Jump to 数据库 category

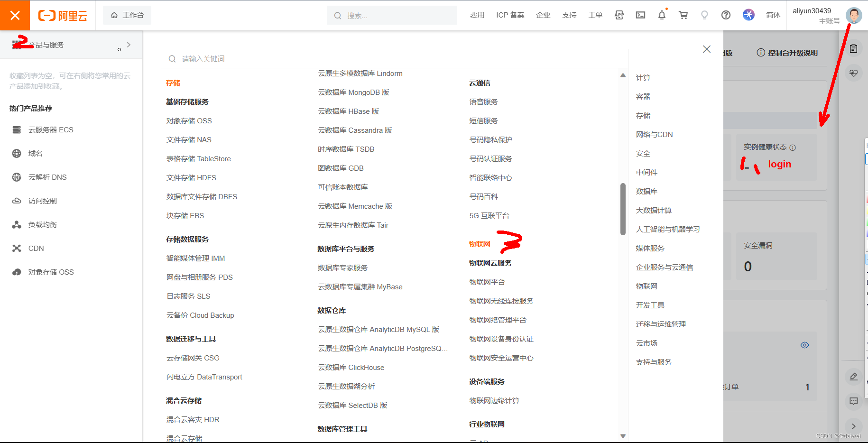coord(646,192)
